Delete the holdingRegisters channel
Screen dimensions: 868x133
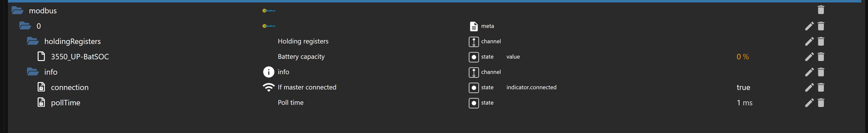(x=821, y=41)
